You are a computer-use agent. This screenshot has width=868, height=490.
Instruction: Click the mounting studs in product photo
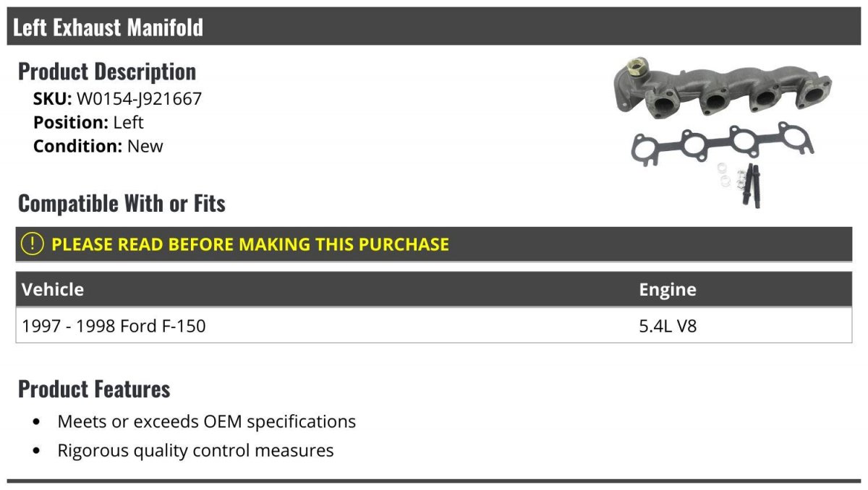tap(750, 184)
